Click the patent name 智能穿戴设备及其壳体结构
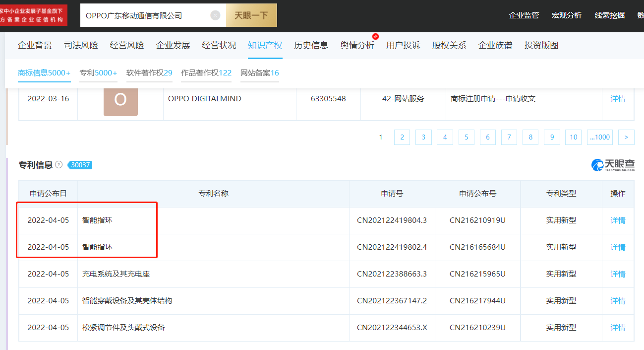Viewport: 644px width, 350px height. point(127,301)
